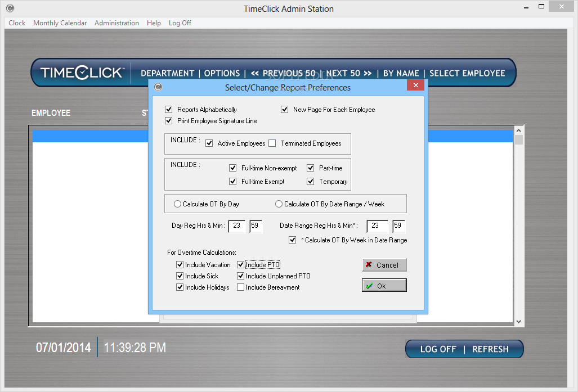Click the TimeClick logo in banner
This screenshot has height=392, width=578.
point(82,73)
